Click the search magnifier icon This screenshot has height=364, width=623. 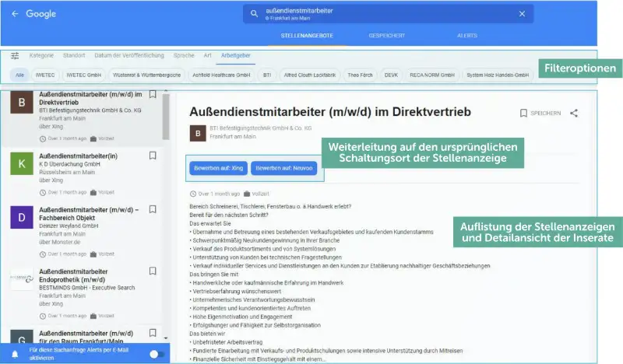[x=255, y=14]
